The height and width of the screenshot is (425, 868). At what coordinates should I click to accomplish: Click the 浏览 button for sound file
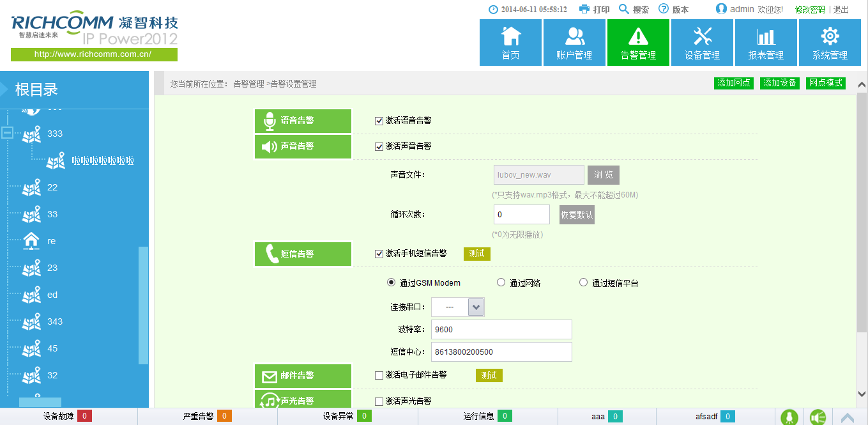(603, 174)
